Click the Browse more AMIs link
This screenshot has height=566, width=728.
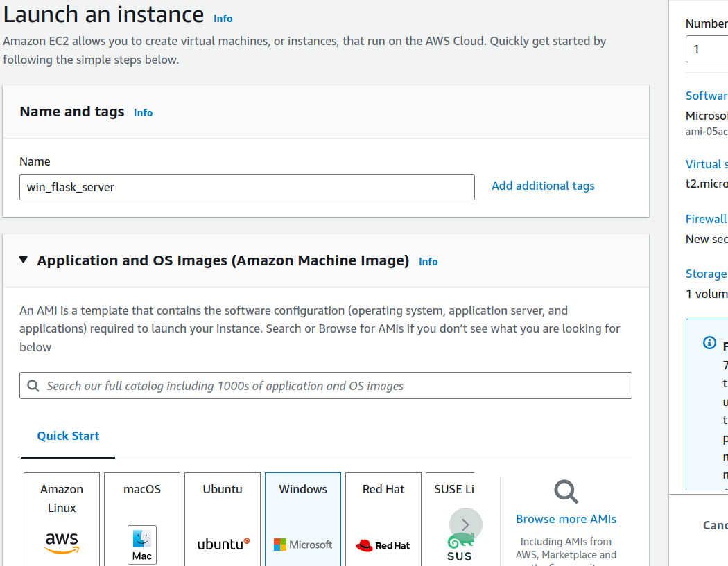(566, 519)
